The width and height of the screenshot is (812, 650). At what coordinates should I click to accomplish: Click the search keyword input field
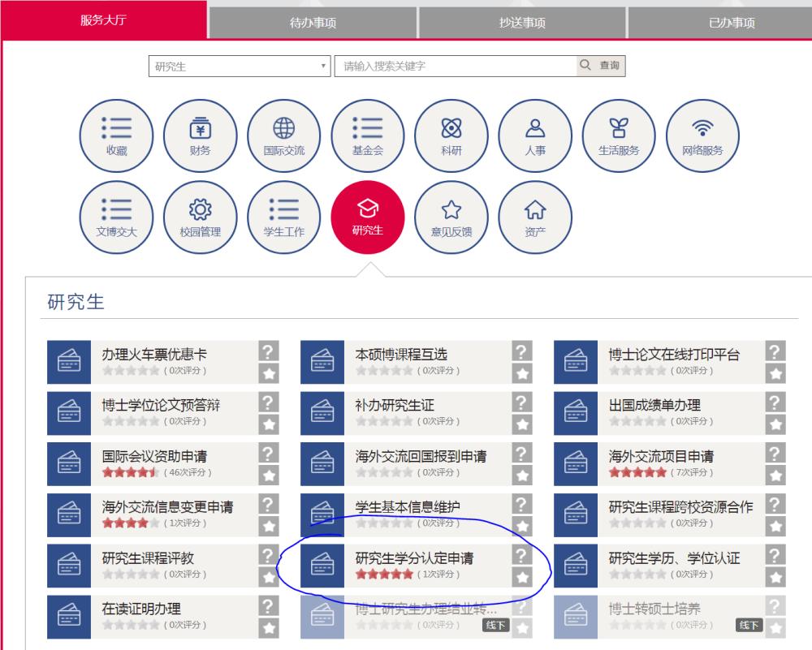click(x=455, y=67)
